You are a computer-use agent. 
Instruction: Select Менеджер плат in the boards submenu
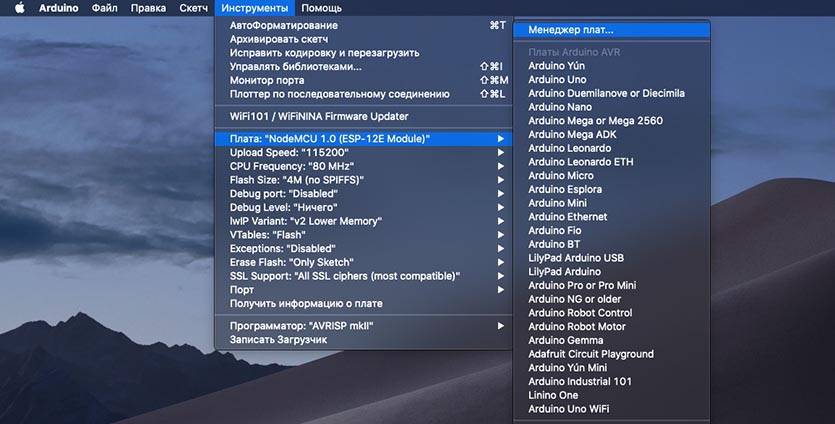click(x=571, y=30)
